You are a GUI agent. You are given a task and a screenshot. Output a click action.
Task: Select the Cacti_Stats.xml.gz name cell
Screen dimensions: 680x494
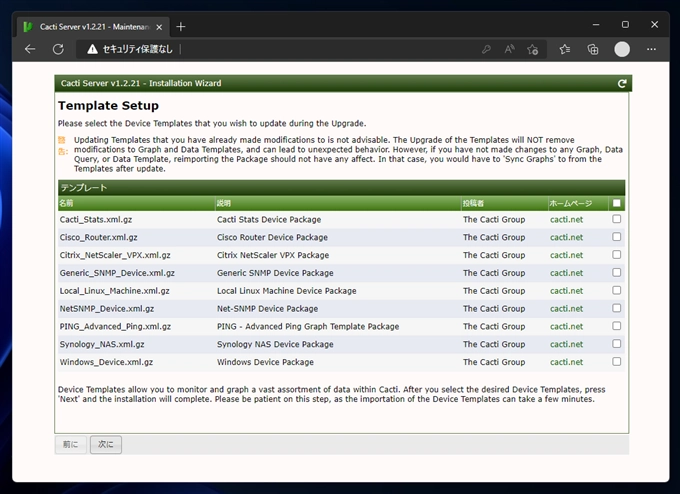[96, 219]
